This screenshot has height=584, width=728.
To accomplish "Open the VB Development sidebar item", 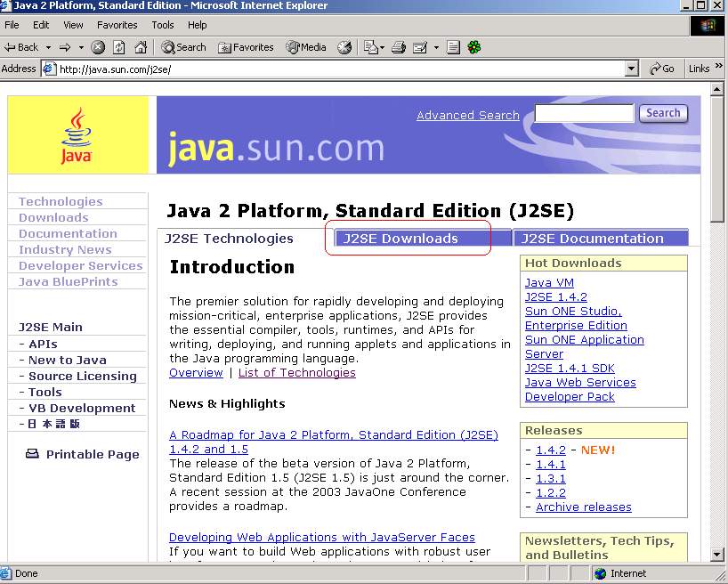I will click(82, 408).
